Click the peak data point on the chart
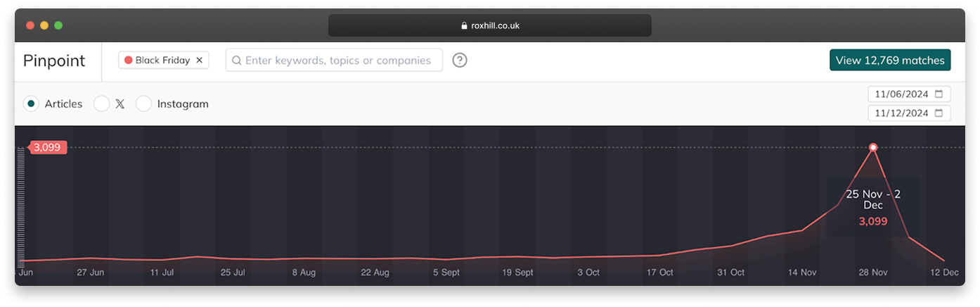 click(x=873, y=147)
